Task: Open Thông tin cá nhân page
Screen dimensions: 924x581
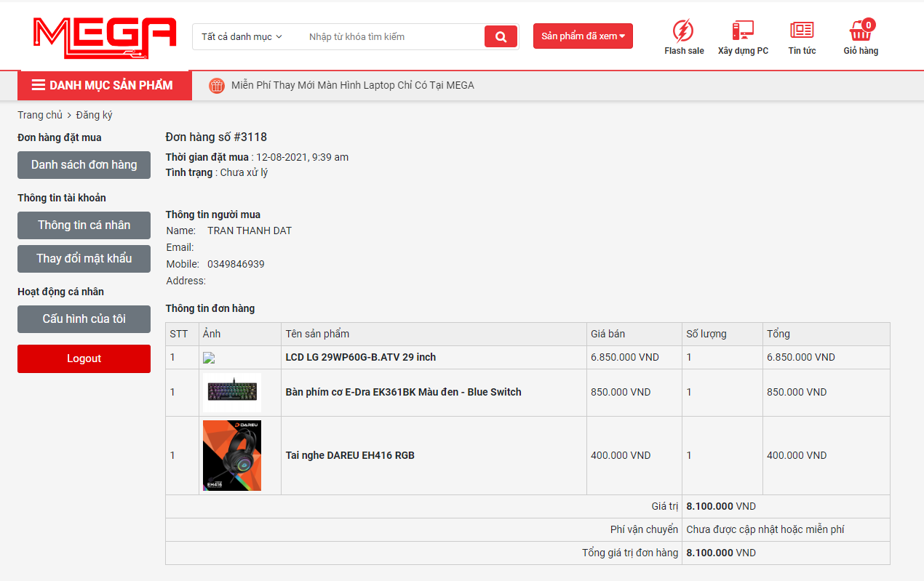Action: pyautogui.click(x=84, y=225)
